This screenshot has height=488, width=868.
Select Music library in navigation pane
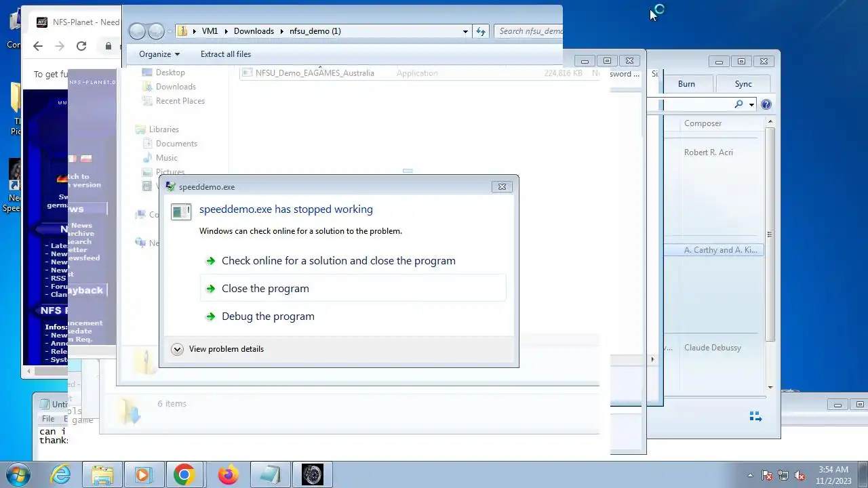point(167,158)
